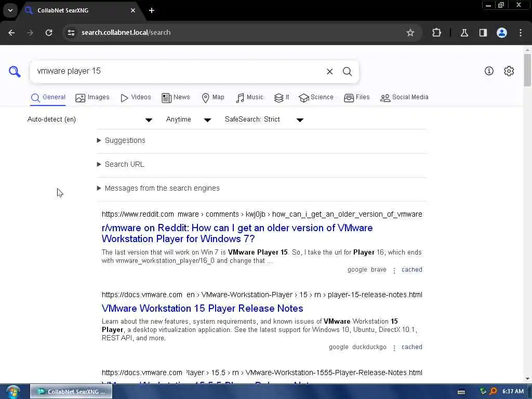The width and height of the screenshot is (532, 399).
Task: Open the Anytime time range dropdown
Action: click(x=189, y=119)
